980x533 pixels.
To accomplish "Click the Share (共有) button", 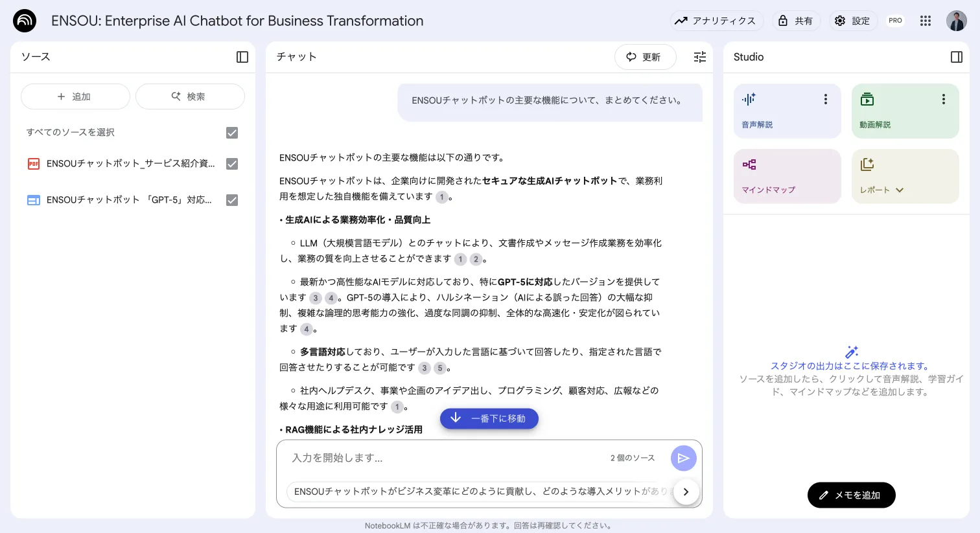I will 796,21.
